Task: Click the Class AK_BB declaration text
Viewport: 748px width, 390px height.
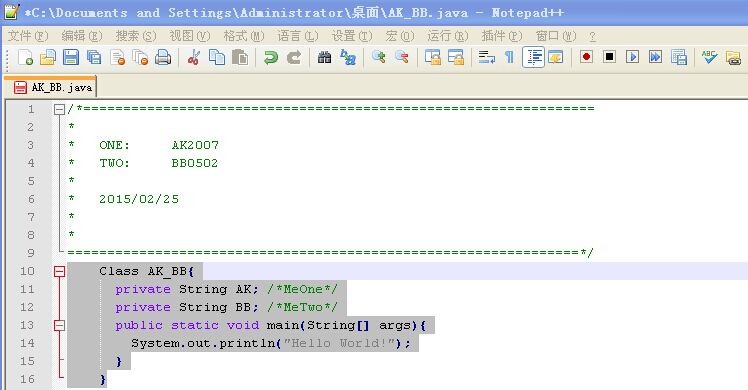Action: (x=146, y=271)
